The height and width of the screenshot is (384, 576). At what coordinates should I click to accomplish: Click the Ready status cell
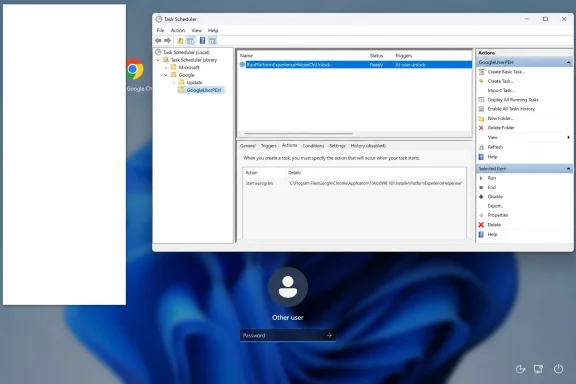click(376, 65)
